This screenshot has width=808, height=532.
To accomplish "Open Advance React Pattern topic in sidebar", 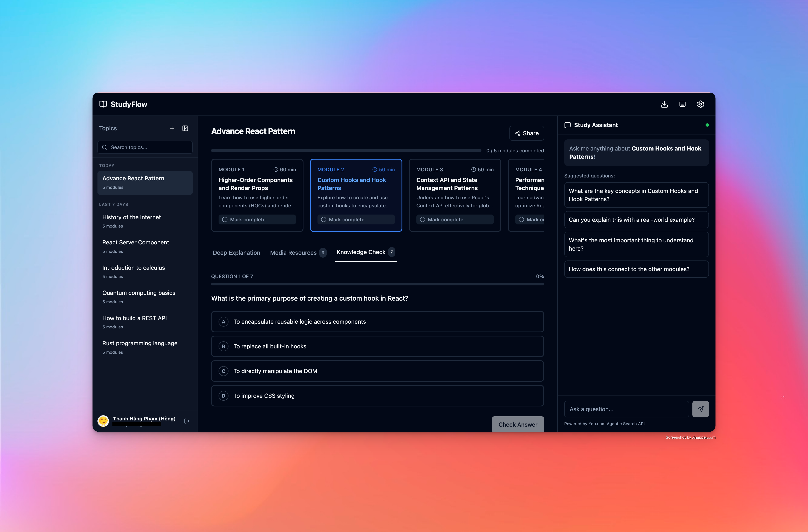I will click(145, 183).
